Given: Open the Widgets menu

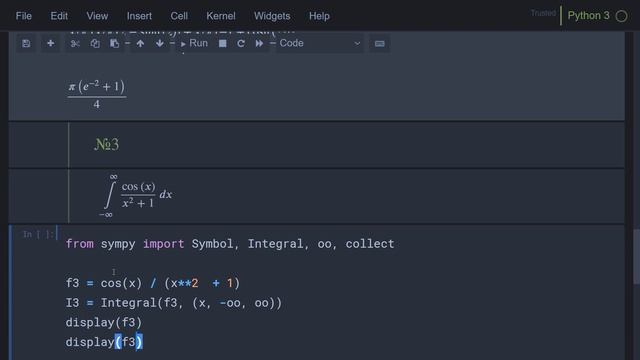Looking at the screenshot, I should 272,16.
